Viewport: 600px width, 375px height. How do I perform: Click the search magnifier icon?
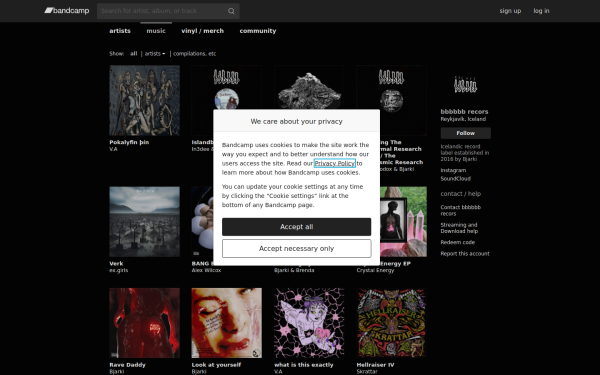coord(231,11)
